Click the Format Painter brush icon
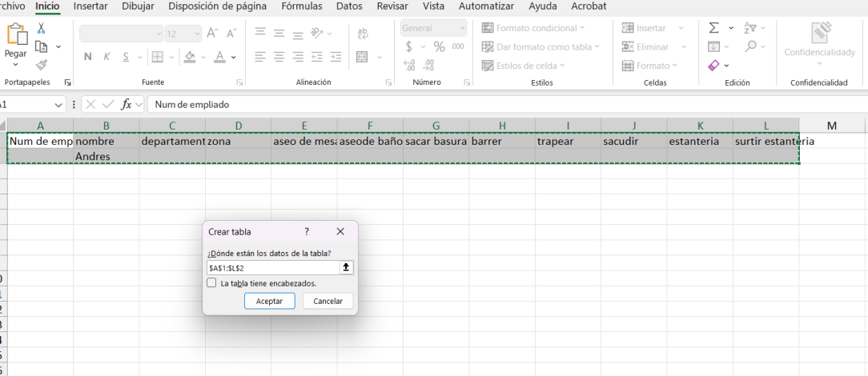The width and height of the screenshot is (868, 376). (x=41, y=65)
